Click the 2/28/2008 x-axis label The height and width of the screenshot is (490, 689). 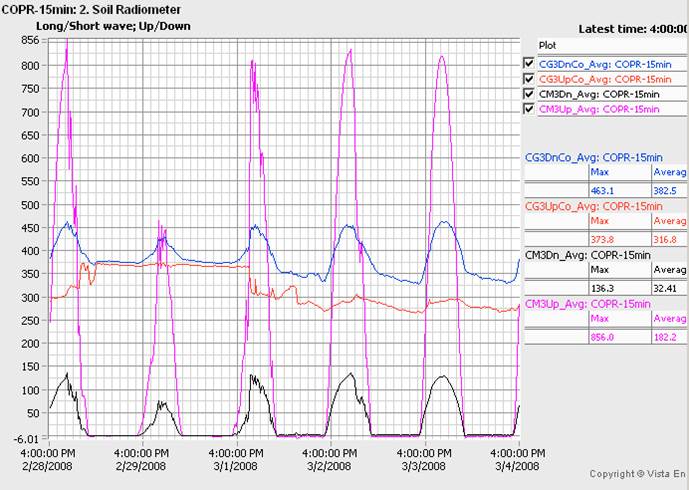tap(47, 466)
